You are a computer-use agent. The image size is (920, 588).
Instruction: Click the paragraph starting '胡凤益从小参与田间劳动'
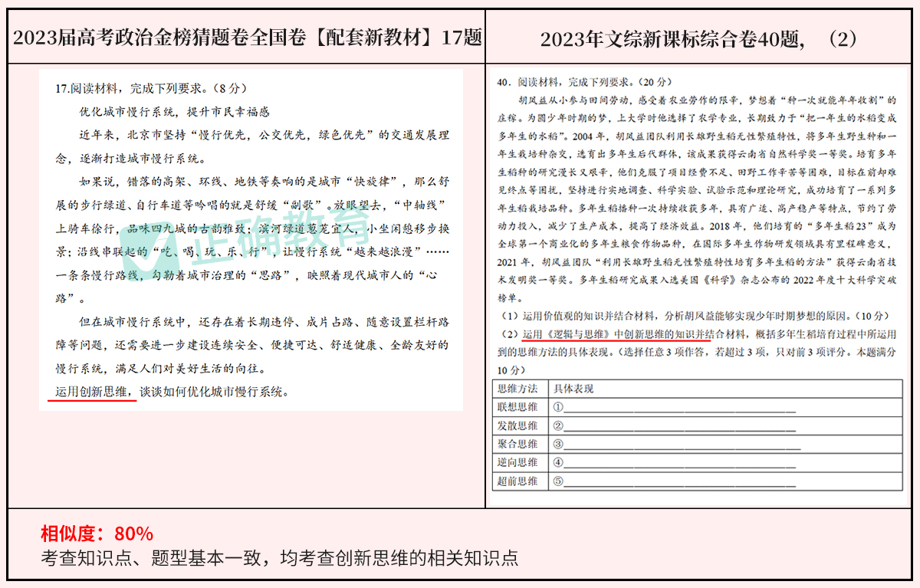pyautogui.click(x=697, y=199)
